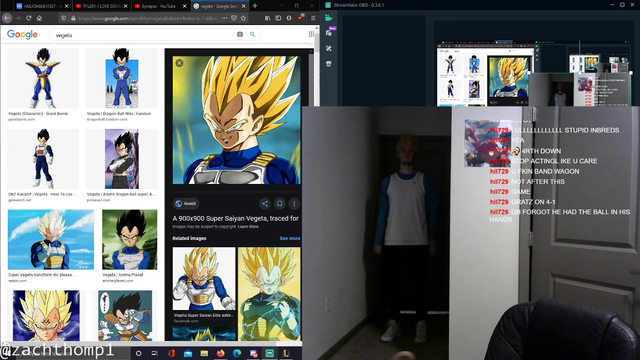Open 'A 900x900 Super Saiyan Vegeta' title link
Image resolution: width=640 pixels, height=360 pixels.
pyautogui.click(x=236, y=218)
